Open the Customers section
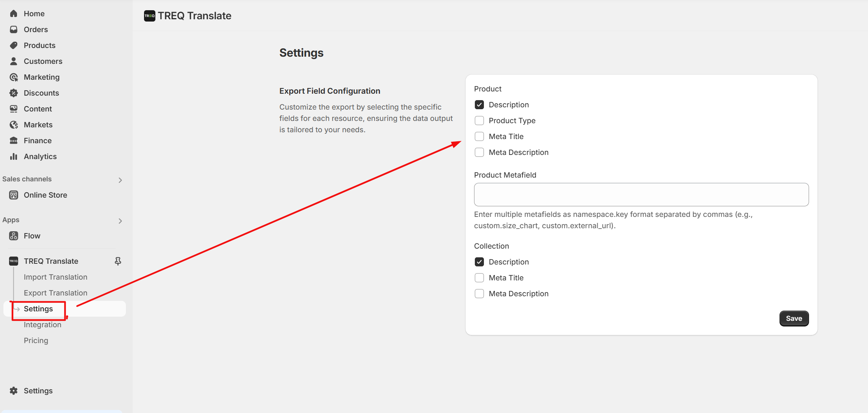Image resolution: width=868 pixels, height=413 pixels. (x=43, y=61)
